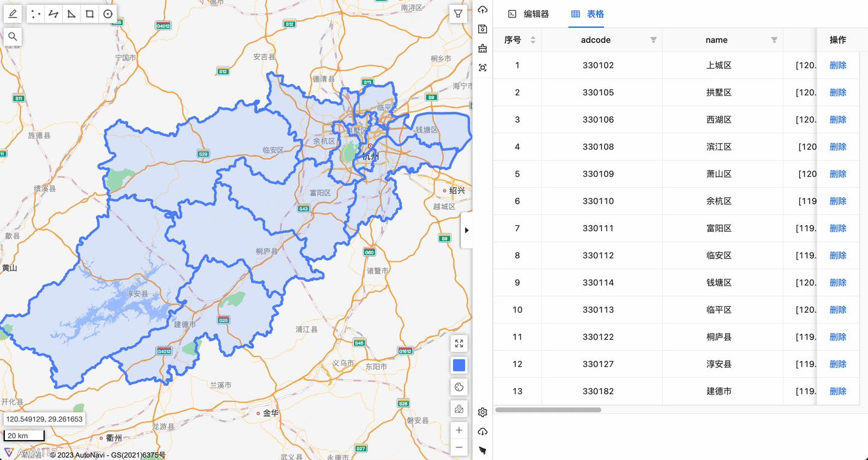868x460 pixels.
Task: Click the table's horizontal scrollbar
Action: pos(548,410)
